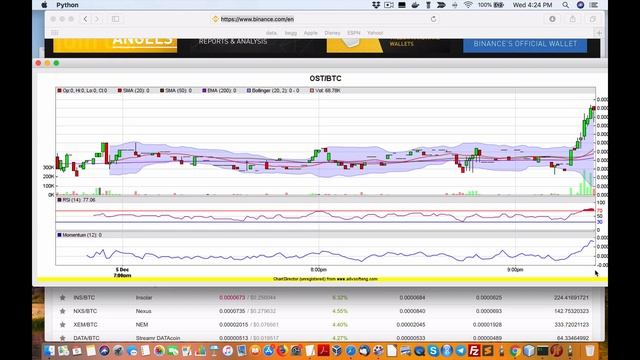Favorite the INS/BTC row star
The image size is (640, 360).
point(62,298)
